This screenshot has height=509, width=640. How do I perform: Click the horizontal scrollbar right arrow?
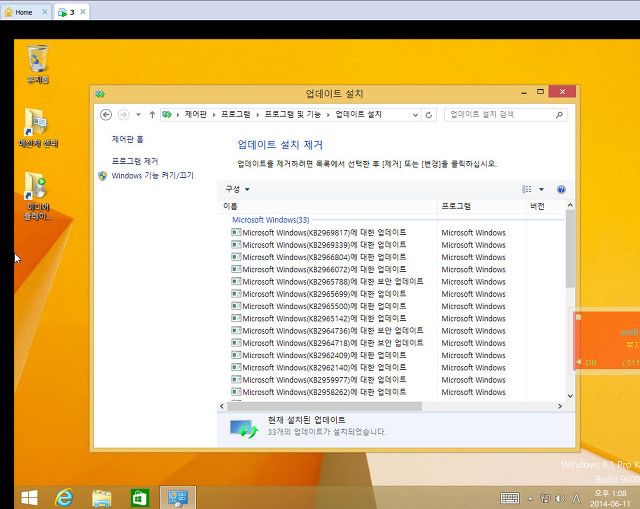pos(560,406)
